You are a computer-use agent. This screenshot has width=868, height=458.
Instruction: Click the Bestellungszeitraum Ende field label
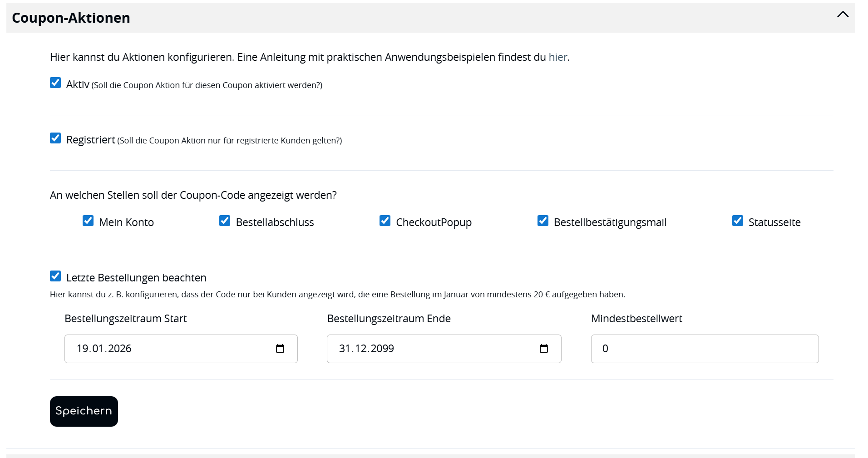[389, 319]
